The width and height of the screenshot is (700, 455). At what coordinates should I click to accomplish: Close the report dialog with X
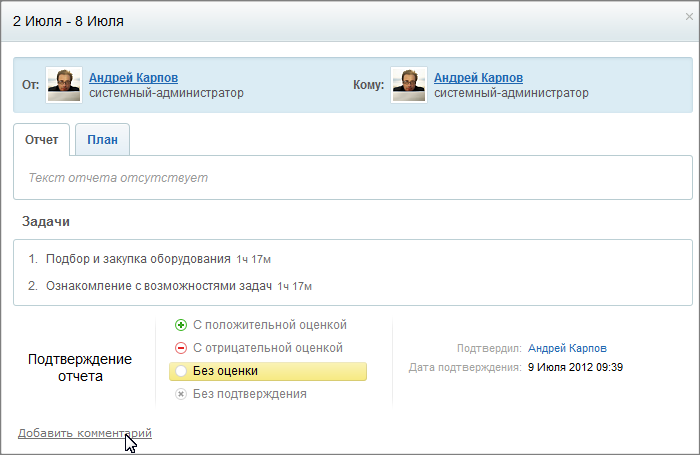[689, 17]
